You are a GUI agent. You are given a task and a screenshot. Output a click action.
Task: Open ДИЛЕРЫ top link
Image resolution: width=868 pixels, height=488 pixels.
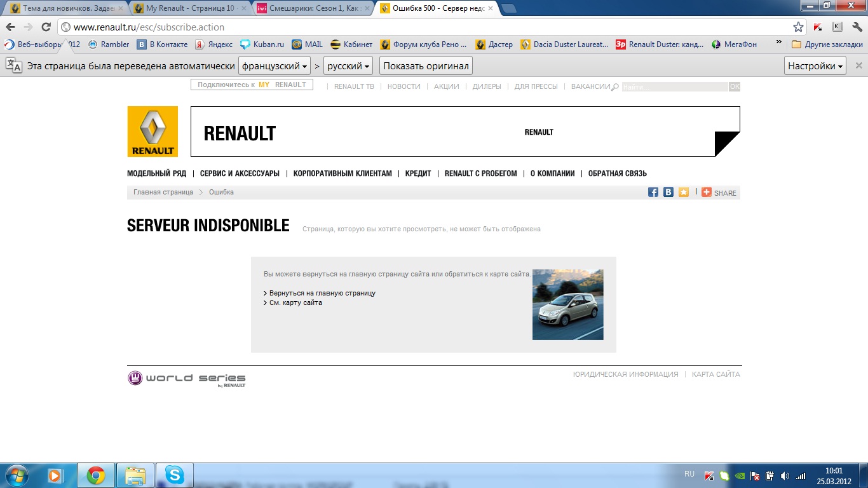[x=487, y=87]
